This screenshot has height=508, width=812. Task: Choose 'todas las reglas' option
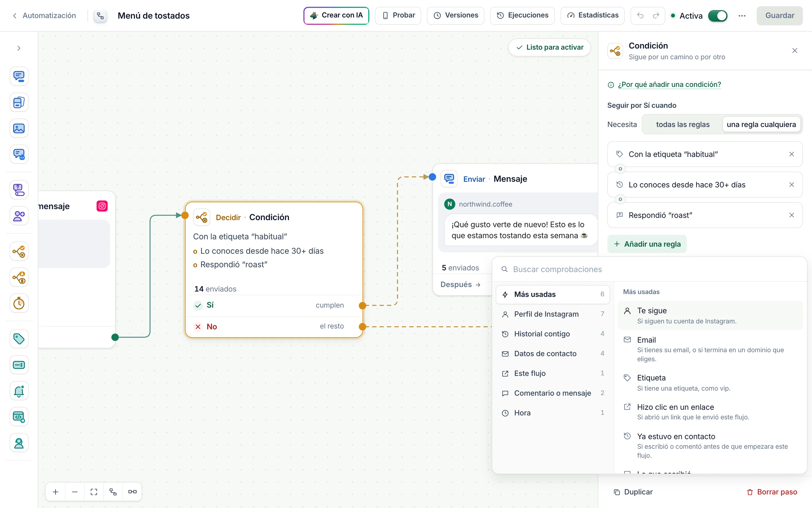tap(683, 125)
